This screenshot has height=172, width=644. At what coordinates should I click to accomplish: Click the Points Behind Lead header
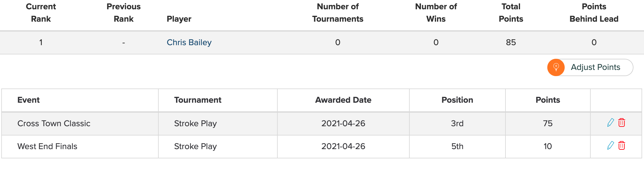[x=594, y=13]
